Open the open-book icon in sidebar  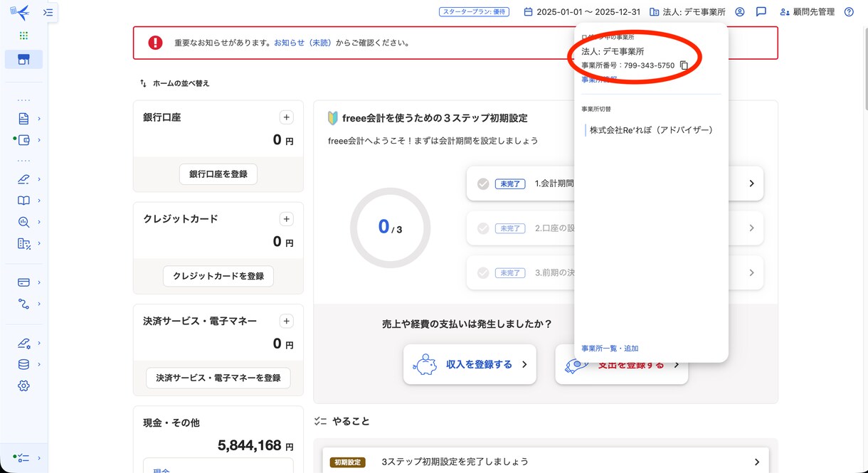(x=23, y=201)
